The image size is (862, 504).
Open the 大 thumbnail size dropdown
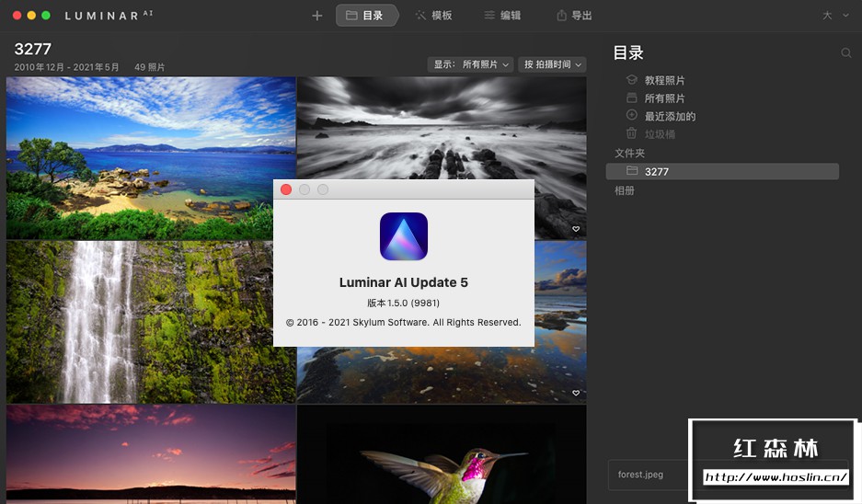835,16
